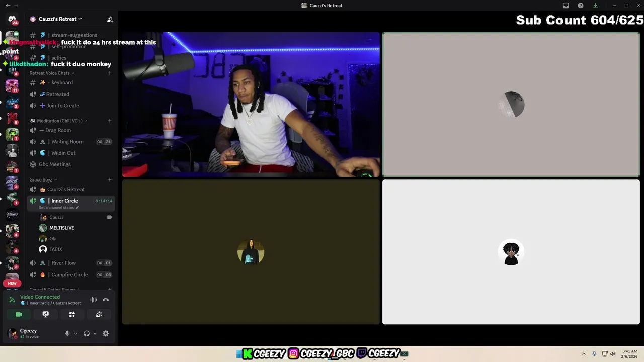Open taskbar volume speaker icon
Viewport: 644px width, 362px height.
(613, 354)
